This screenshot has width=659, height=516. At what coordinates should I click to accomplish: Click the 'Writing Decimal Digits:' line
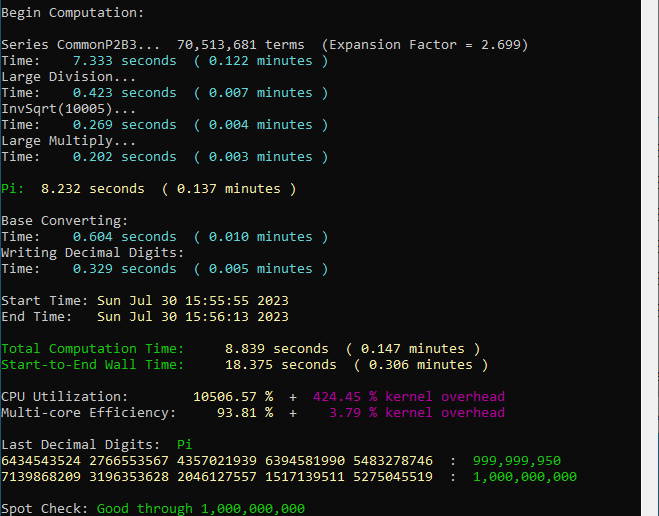(92, 253)
